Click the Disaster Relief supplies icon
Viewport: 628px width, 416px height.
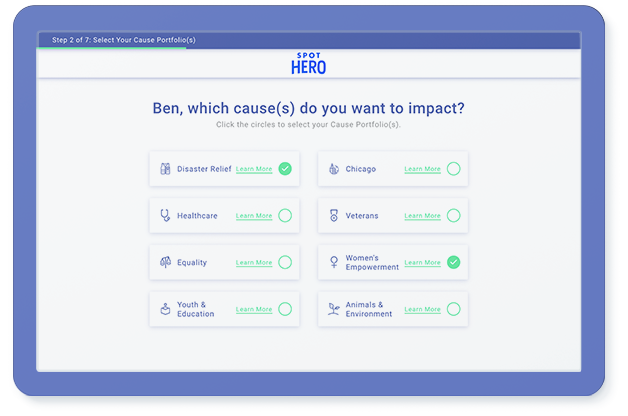coord(165,169)
